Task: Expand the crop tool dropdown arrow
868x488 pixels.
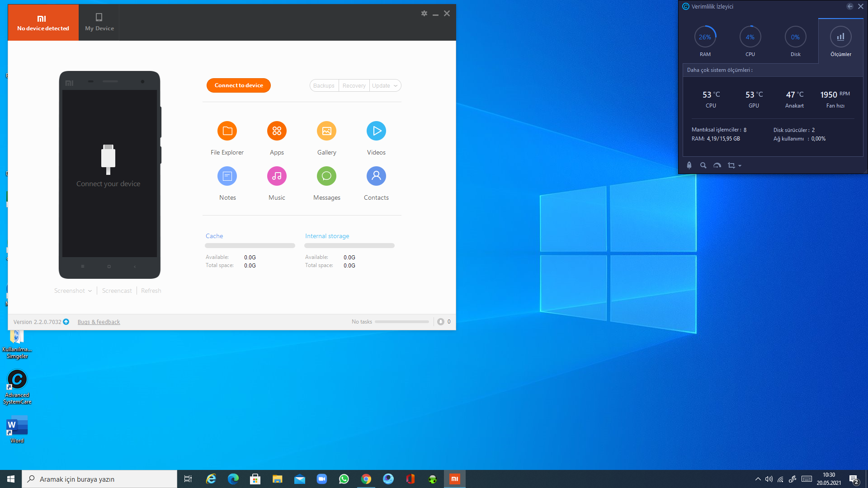Action: click(x=740, y=166)
